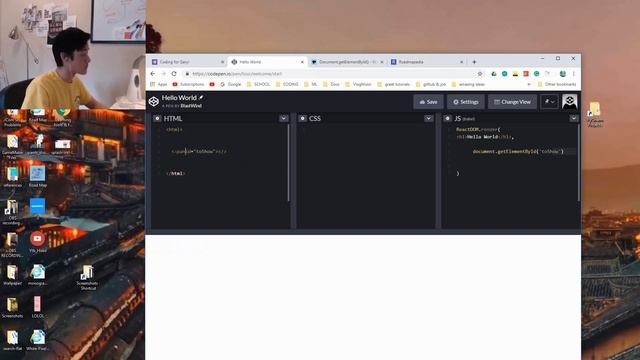Click the HTML editor vertical scrollbar
This screenshot has height=360, width=640.
[x=289, y=162]
